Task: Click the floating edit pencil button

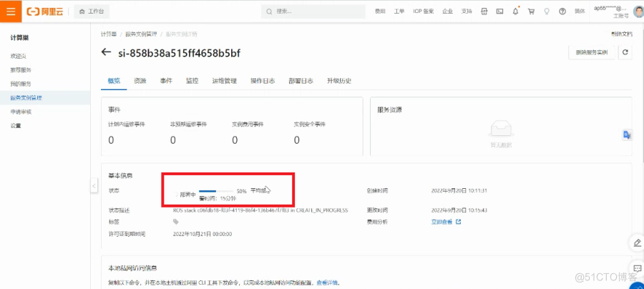Action: tap(638, 243)
